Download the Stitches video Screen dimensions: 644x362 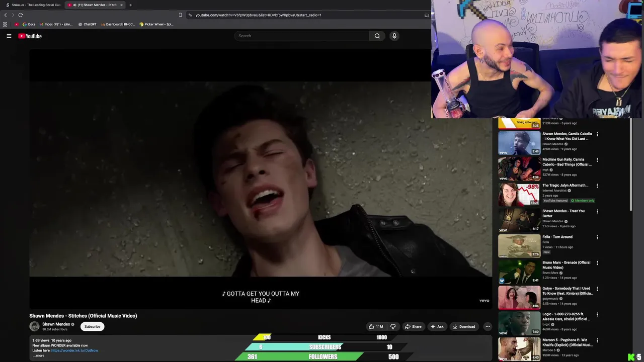pyautogui.click(x=464, y=326)
